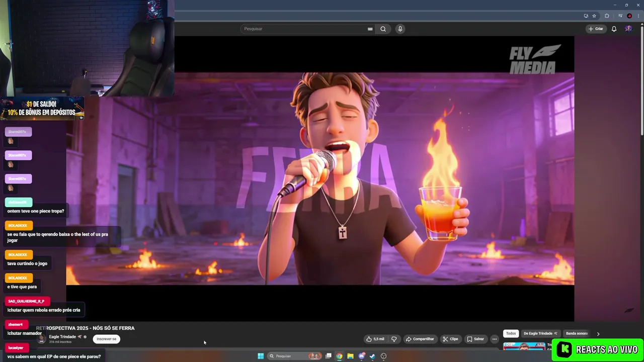
Task: Select the De Eagle Trindade chip
Action: (540, 333)
